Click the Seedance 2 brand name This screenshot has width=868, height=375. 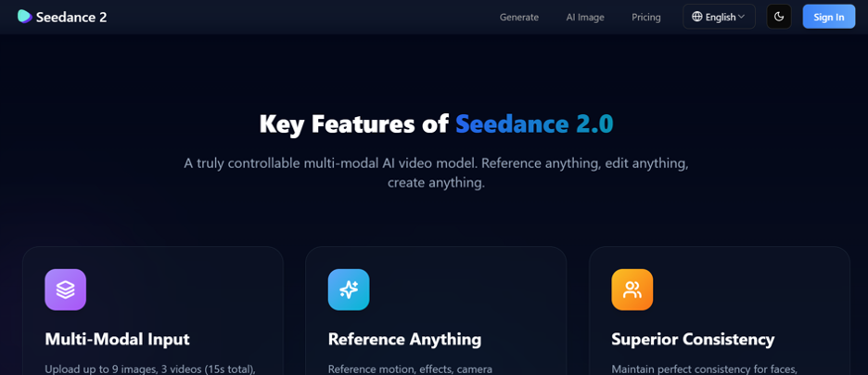(x=71, y=17)
